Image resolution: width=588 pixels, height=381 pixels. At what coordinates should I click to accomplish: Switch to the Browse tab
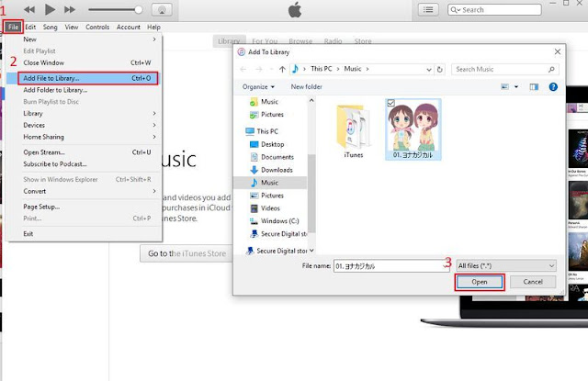(x=300, y=40)
